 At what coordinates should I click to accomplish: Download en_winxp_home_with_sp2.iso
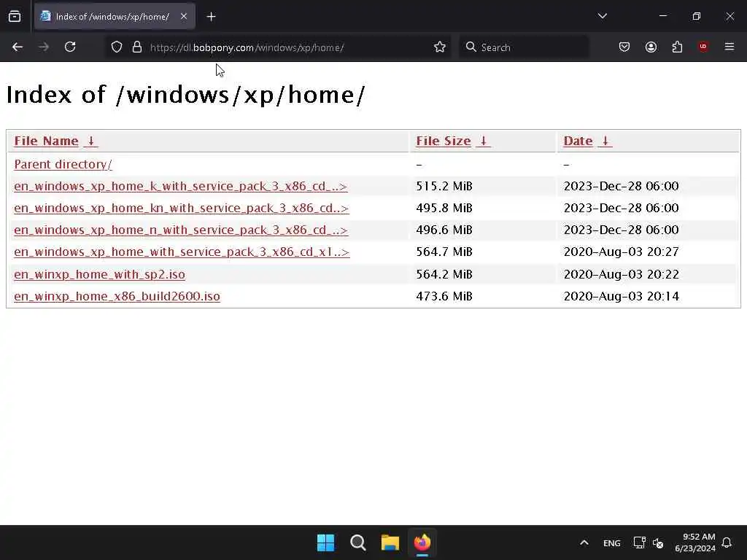coord(99,274)
